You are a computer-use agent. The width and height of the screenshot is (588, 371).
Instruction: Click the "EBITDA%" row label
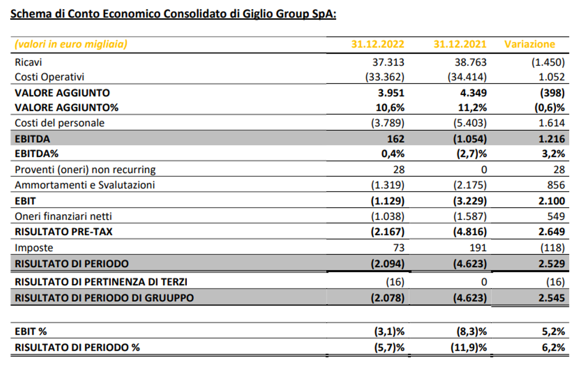pos(36,154)
